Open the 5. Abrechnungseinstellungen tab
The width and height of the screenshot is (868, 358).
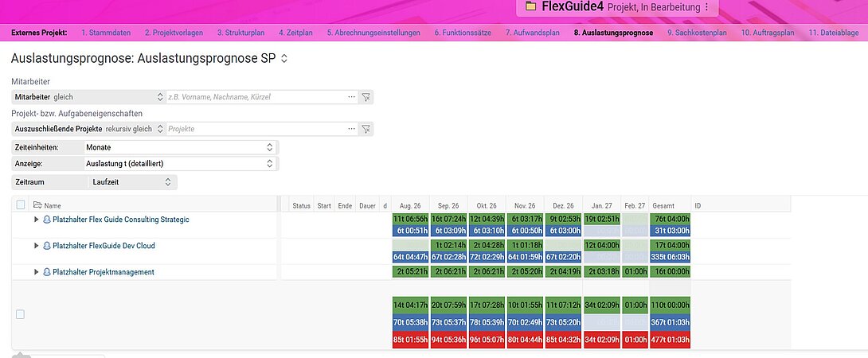[x=373, y=33]
